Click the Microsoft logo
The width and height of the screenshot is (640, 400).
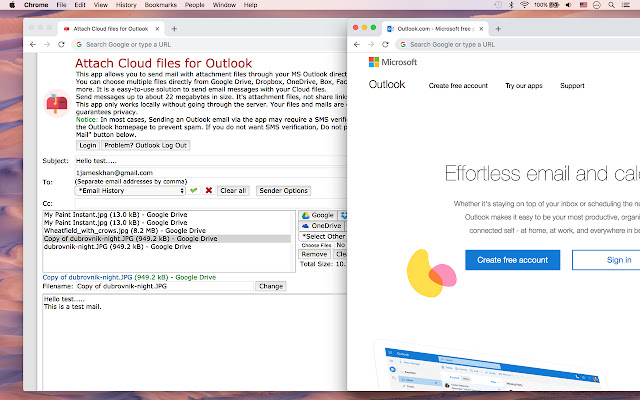(393, 62)
